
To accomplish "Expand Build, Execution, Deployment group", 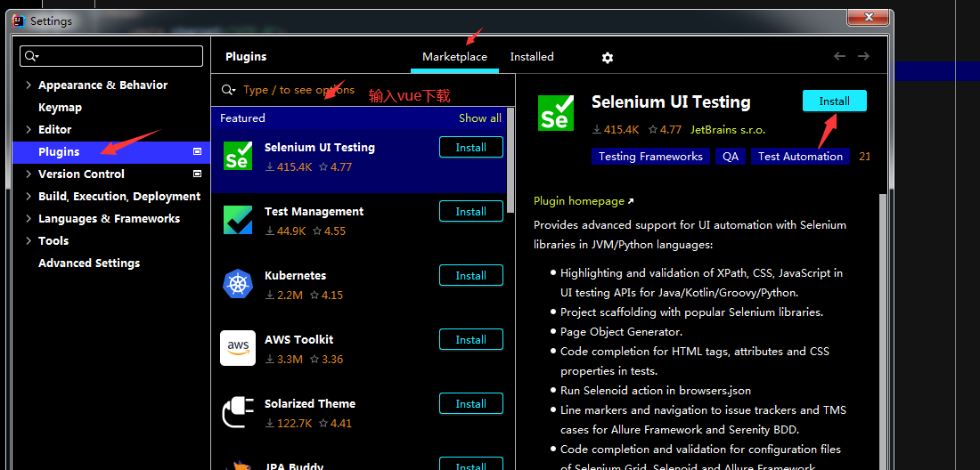I will pos(29,196).
